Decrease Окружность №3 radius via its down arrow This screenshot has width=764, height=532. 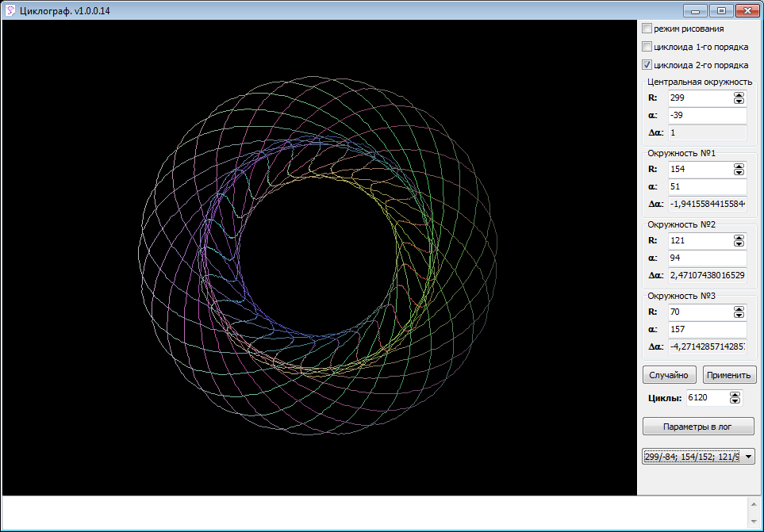pyautogui.click(x=738, y=316)
